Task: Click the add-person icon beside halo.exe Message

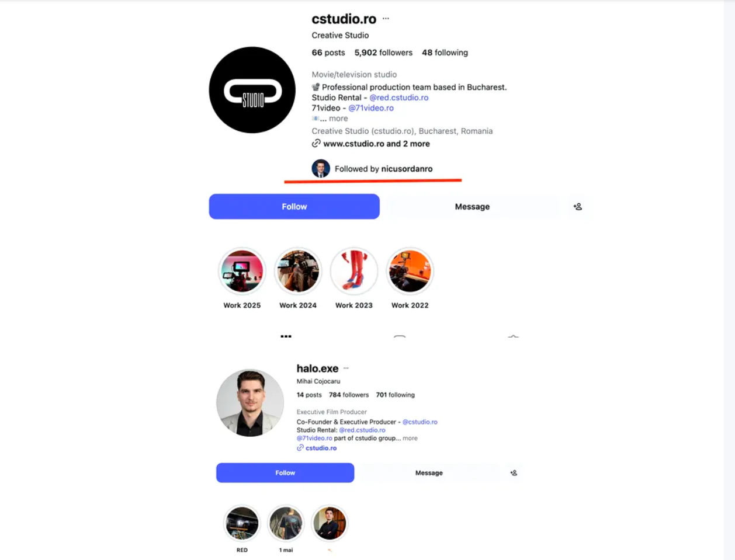Action: [x=513, y=473]
